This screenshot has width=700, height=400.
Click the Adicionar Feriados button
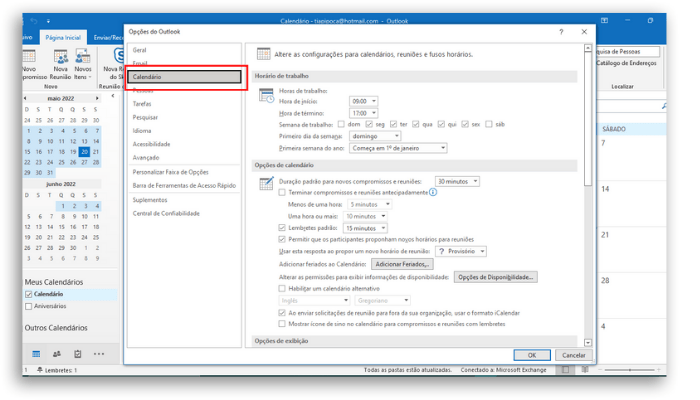point(402,264)
